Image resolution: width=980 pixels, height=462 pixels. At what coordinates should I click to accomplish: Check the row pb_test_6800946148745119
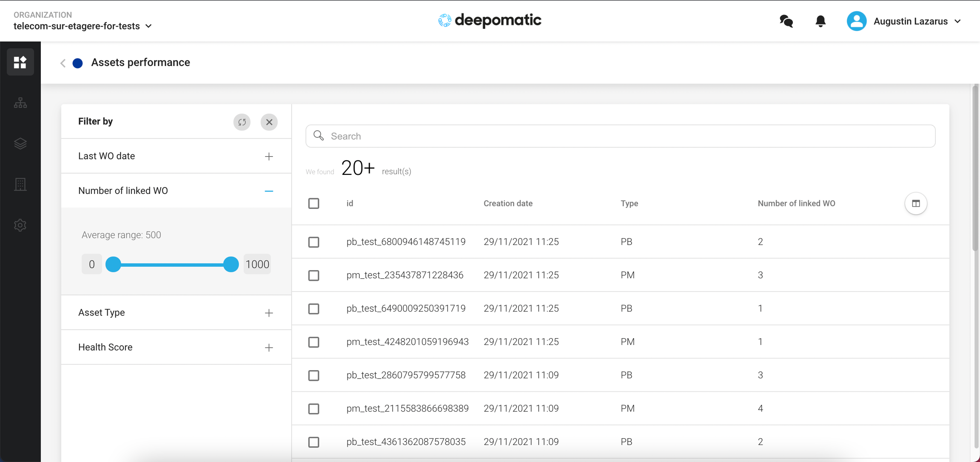pos(313,242)
